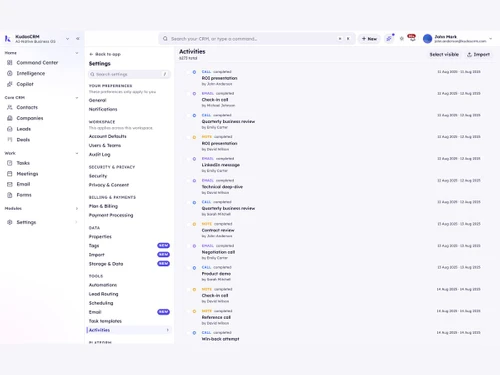Click the magnifier icon in CRM search bar
This screenshot has height=375, width=500.
click(165, 39)
